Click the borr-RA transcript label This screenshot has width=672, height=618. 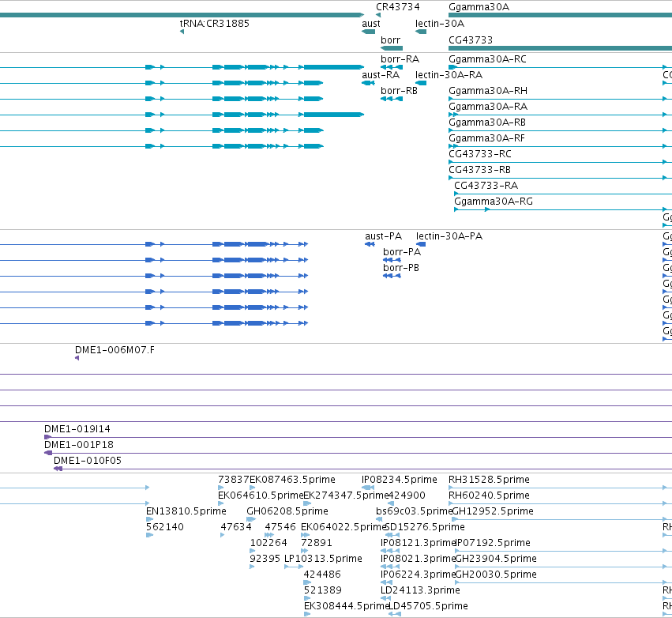(x=400, y=58)
